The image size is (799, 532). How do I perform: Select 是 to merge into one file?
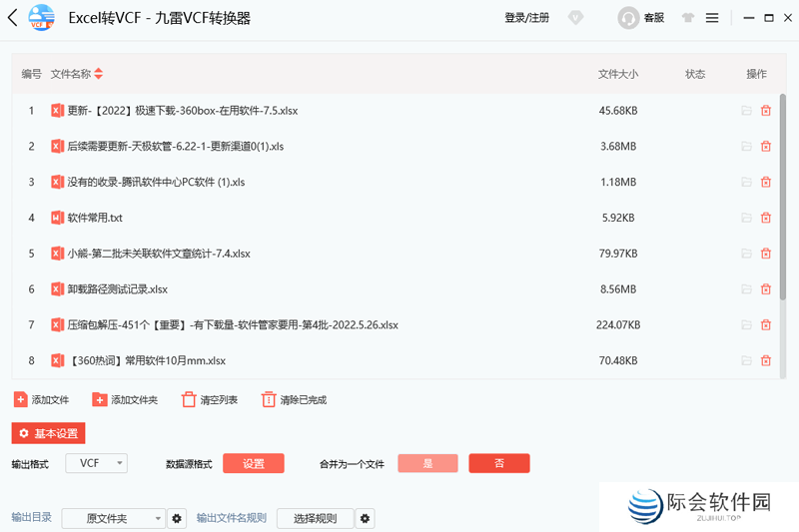click(x=427, y=463)
